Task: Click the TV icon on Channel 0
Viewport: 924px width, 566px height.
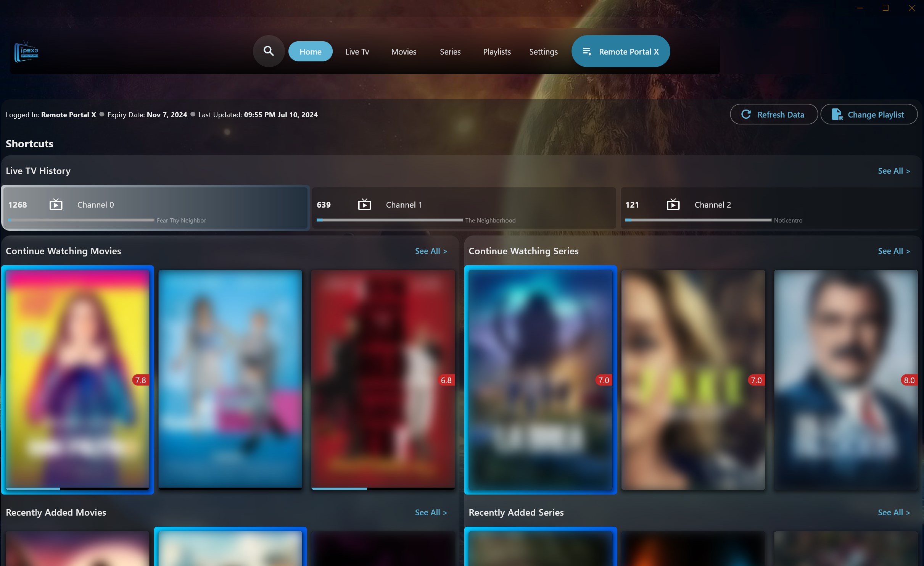Action: [x=56, y=205]
